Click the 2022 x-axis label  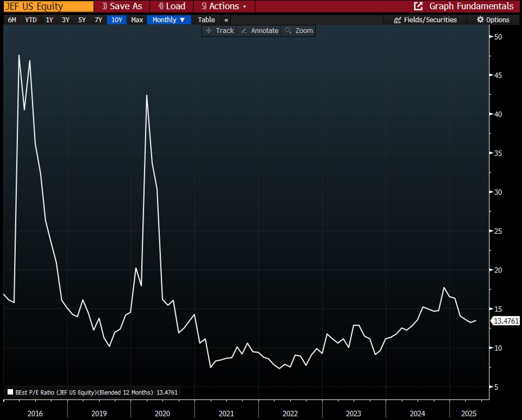[x=290, y=414]
